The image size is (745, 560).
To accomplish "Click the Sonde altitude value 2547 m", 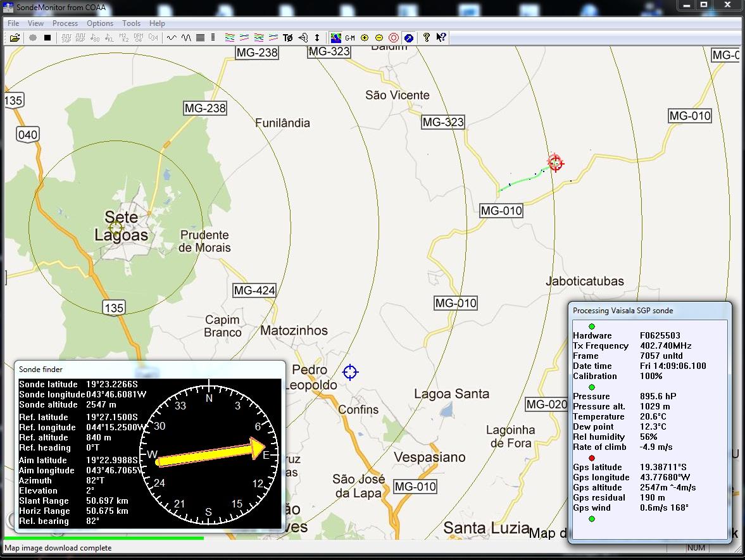I will click(x=101, y=405).
